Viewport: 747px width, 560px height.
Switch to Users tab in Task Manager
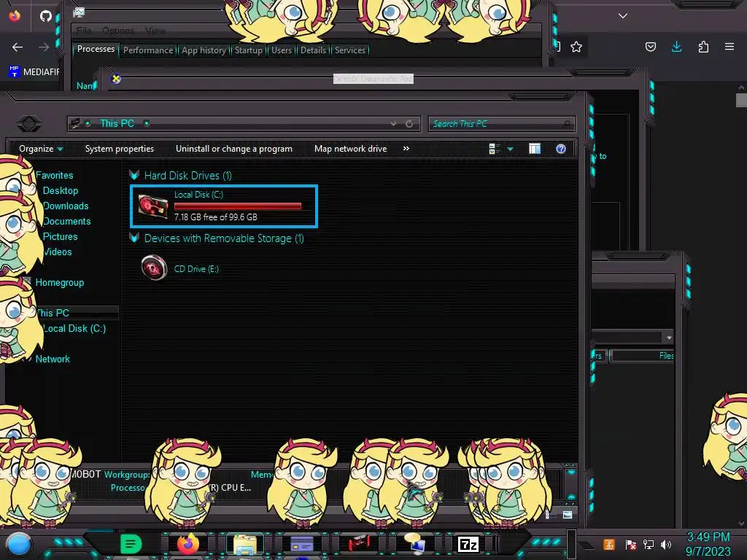pyautogui.click(x=282, y=50)
